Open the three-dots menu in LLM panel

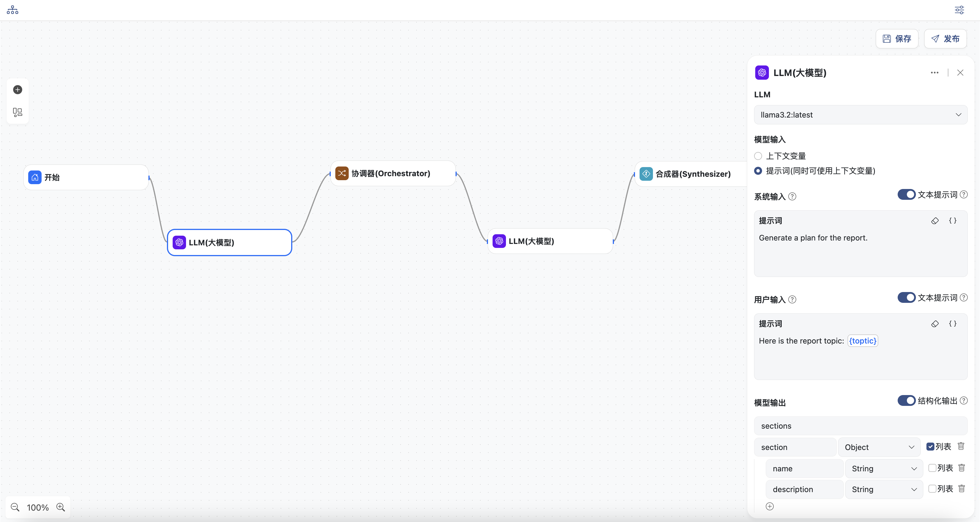(934, 73)
